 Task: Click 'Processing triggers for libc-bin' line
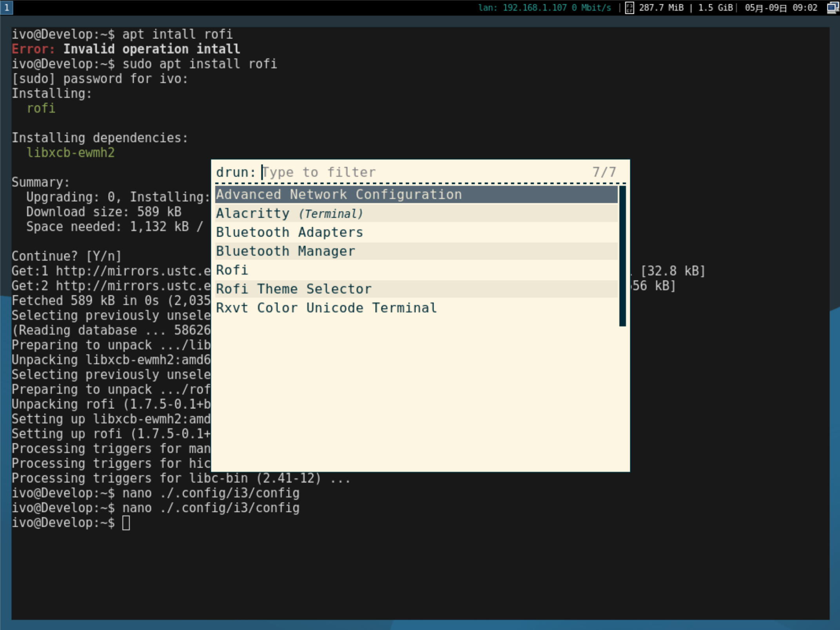click(x=181, y=478)
